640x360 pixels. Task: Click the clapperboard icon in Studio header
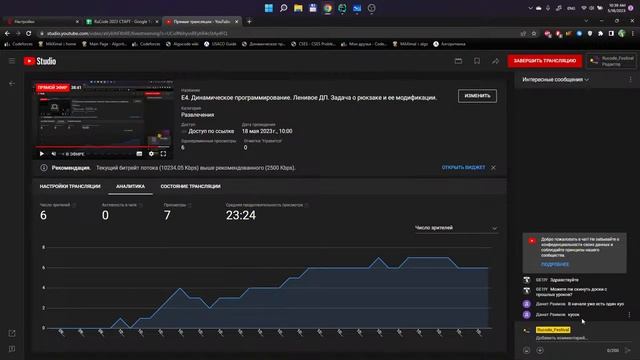[458, 61]
